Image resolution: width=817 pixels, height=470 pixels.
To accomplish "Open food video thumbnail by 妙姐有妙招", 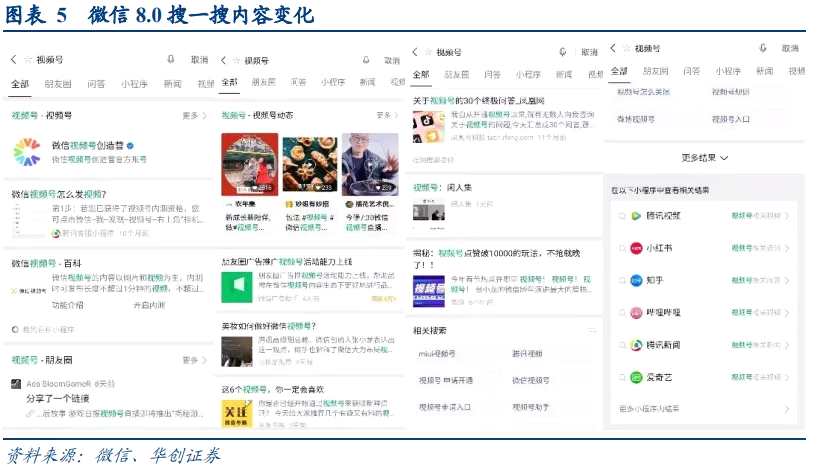I will click(310, 164).
